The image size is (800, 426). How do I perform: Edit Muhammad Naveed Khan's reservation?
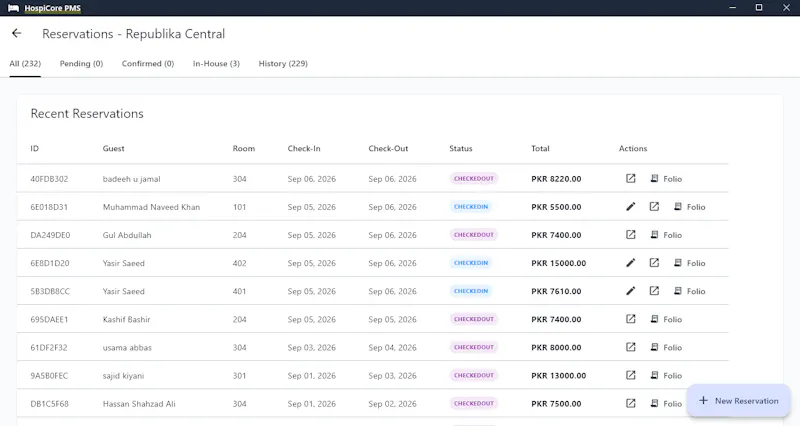(x=631, y=207)
